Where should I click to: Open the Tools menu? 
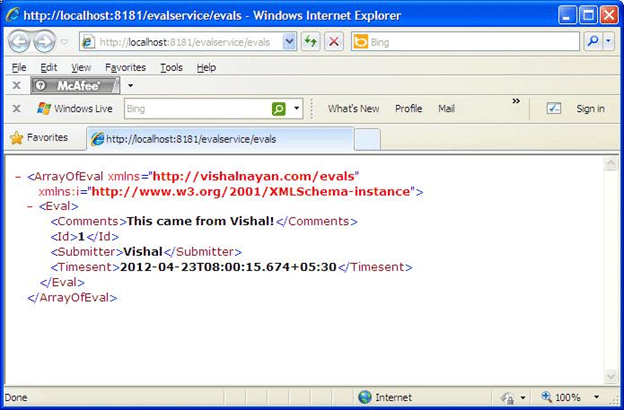point(172,68)
